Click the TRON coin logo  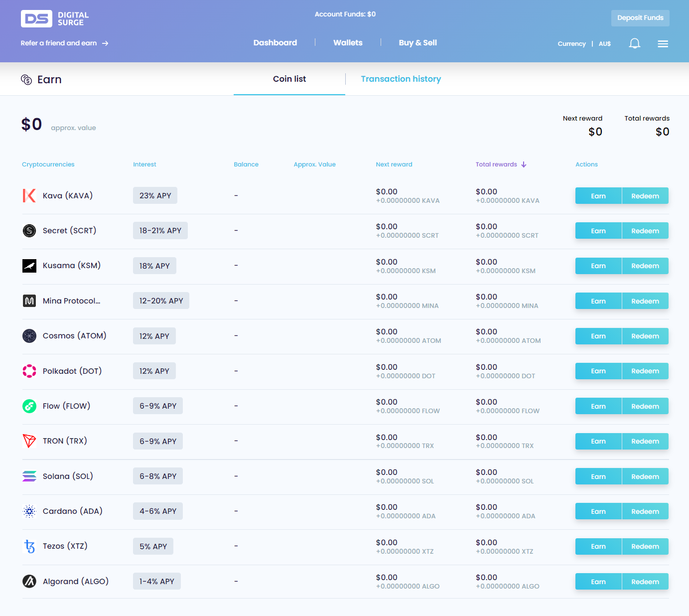click(x=29, y=441)
